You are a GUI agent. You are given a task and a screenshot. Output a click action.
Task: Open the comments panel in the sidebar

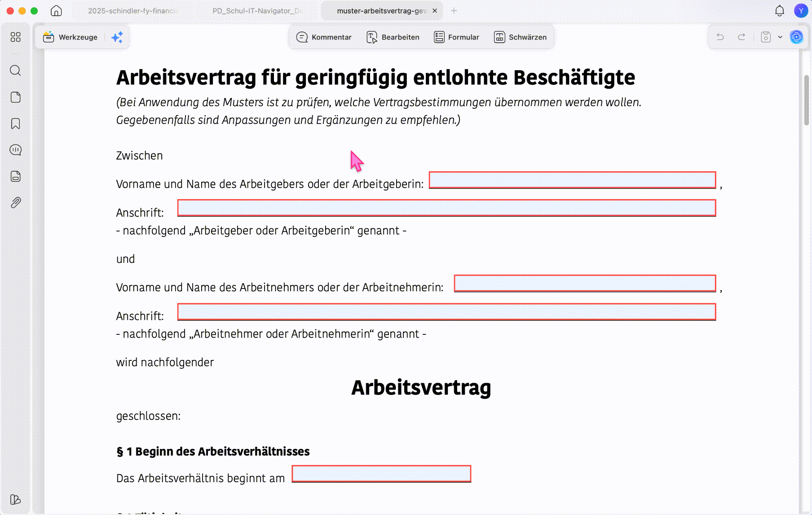16,150
